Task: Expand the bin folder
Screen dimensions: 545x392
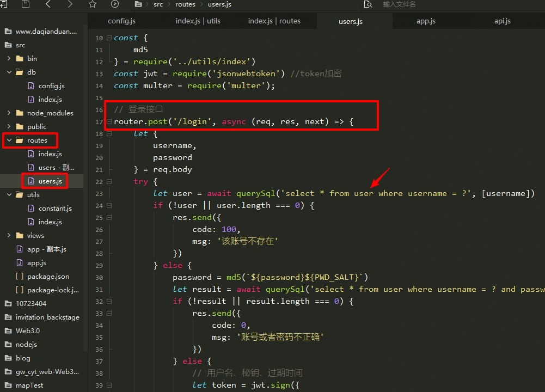Action: pos(9,58)
